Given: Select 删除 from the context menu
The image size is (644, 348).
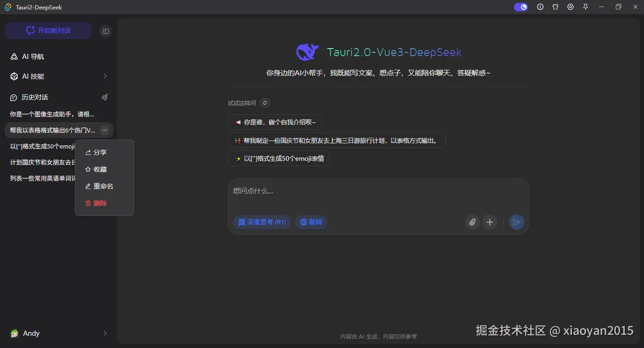Looking at the screenshot, I should [100, 203].
